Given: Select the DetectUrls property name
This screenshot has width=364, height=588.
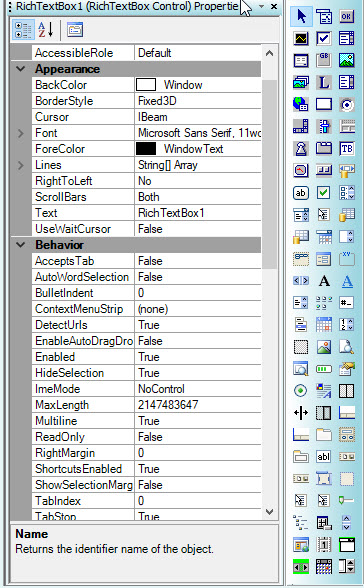Looking at the screenshot, I should [x=61, y=325].
